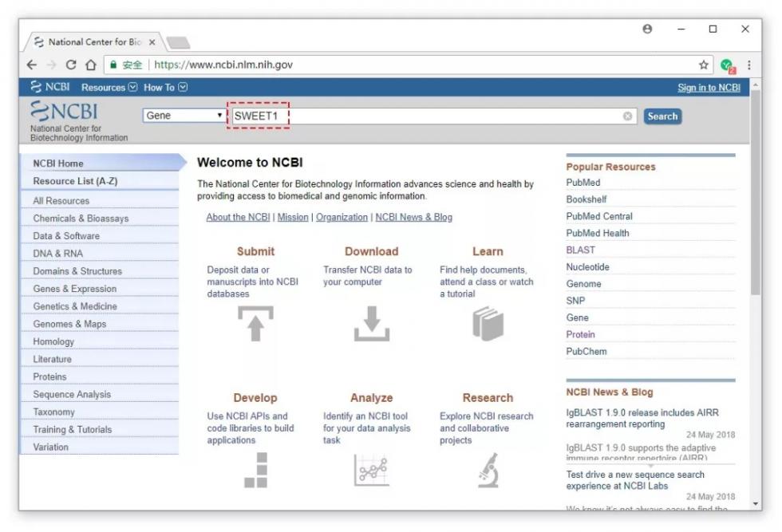
Task: Follow the Organization link
Action: [342, 217]
